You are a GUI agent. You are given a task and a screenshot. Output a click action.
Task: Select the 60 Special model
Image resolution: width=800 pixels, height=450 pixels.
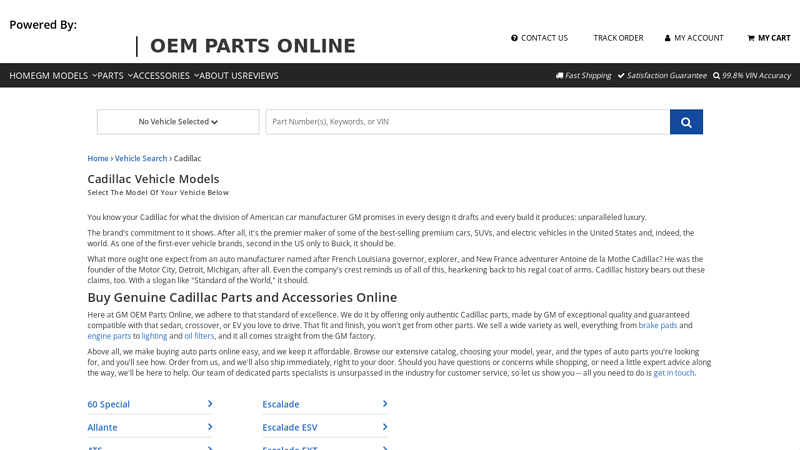point(109,404)
